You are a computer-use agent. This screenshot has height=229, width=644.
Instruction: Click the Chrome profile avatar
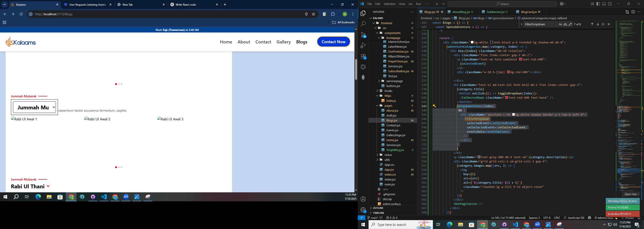tap(345, 14)
